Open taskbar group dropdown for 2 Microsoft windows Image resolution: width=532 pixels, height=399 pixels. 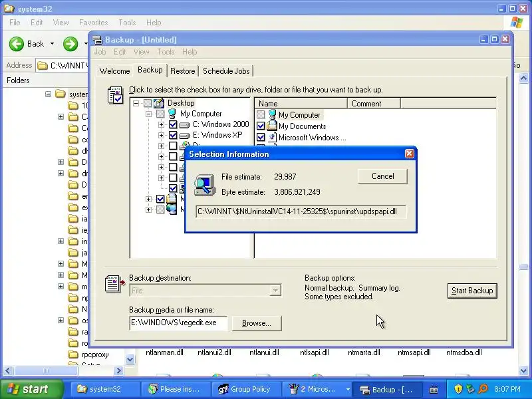tap(348, 389)
